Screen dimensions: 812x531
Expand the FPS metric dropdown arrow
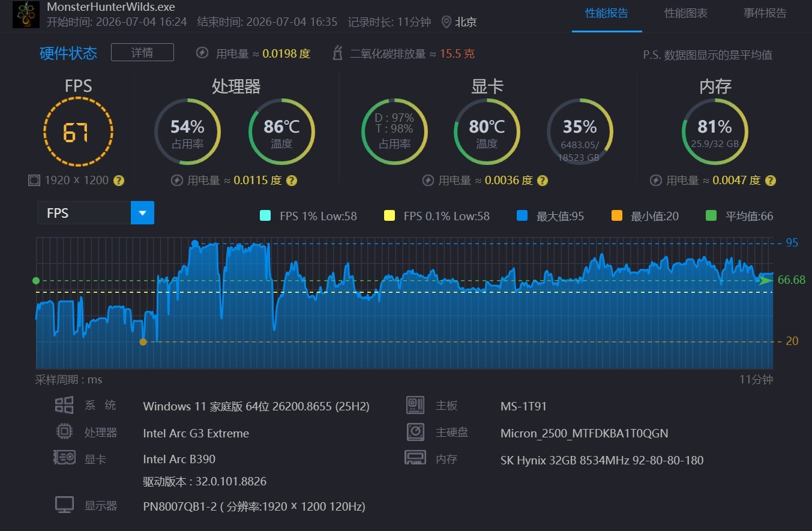coord(142,213)
